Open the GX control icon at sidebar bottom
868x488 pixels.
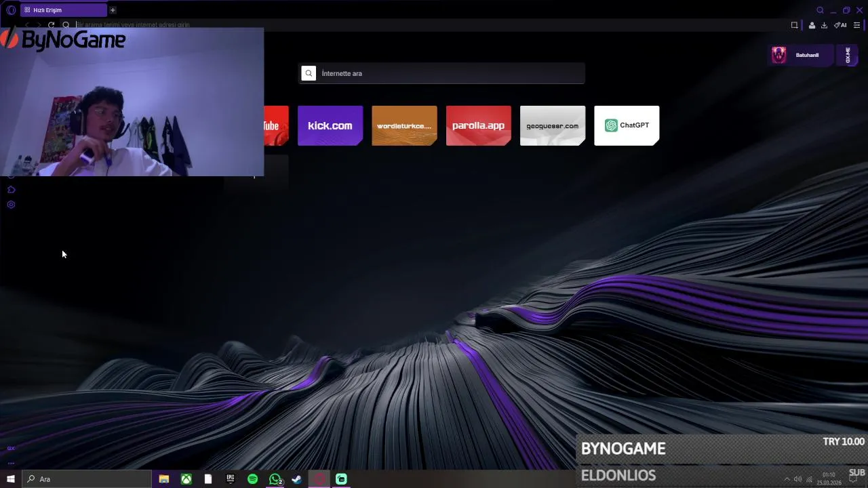[x=11, y=448]
